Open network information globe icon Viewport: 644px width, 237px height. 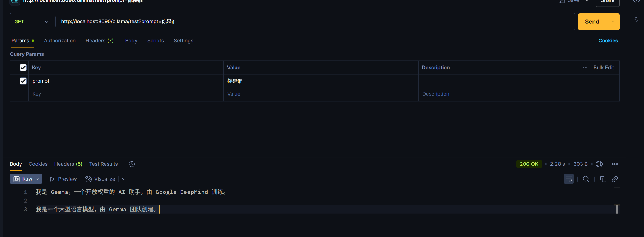coord(599,164)
